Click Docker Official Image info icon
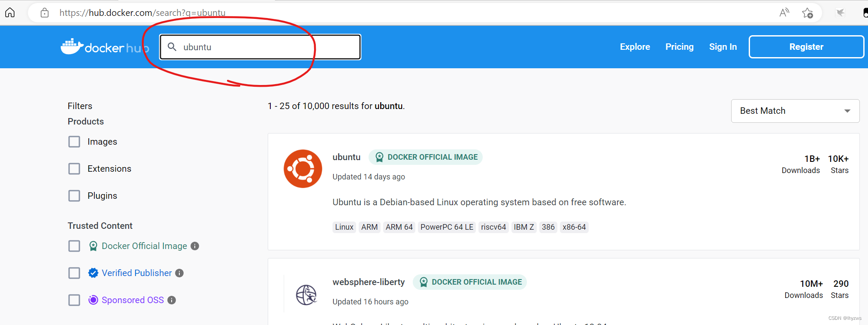Image resolution: width=868 pixels, height=325 pixels. [195, 246]
